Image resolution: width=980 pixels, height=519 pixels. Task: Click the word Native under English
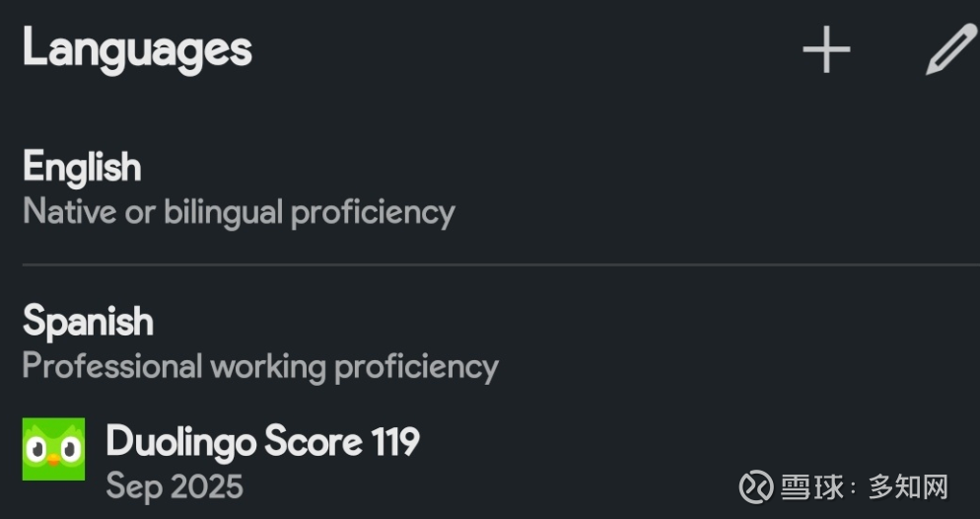click(67, 211)
